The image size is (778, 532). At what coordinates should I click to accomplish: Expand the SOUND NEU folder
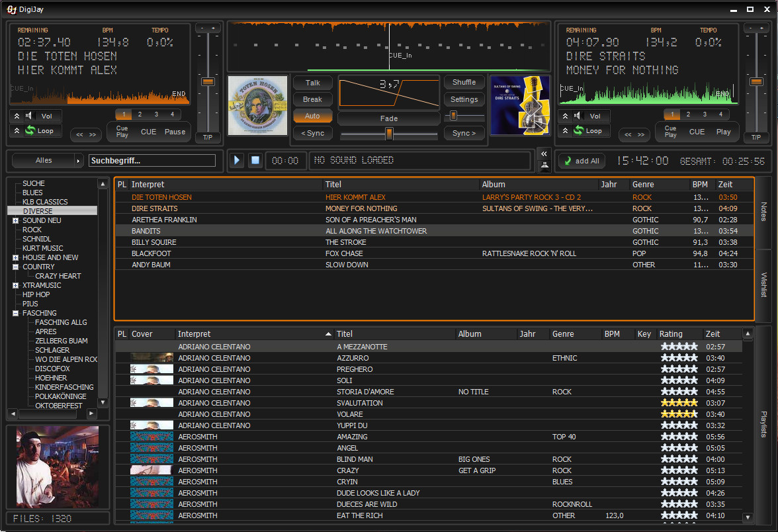(x=15, y=220)
